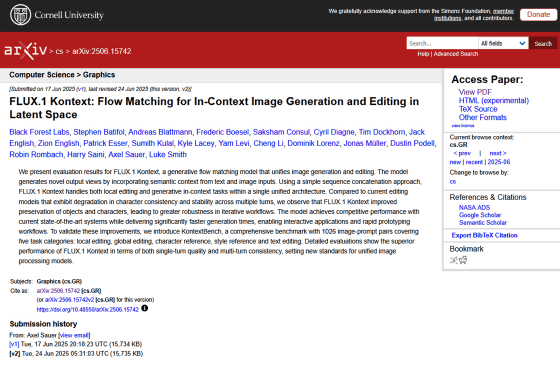Navigate to the next paper link

pos(498,153)
